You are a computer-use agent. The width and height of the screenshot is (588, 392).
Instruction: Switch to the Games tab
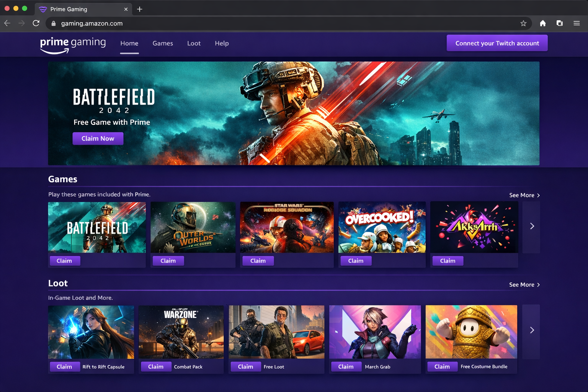tap(163, 43)
